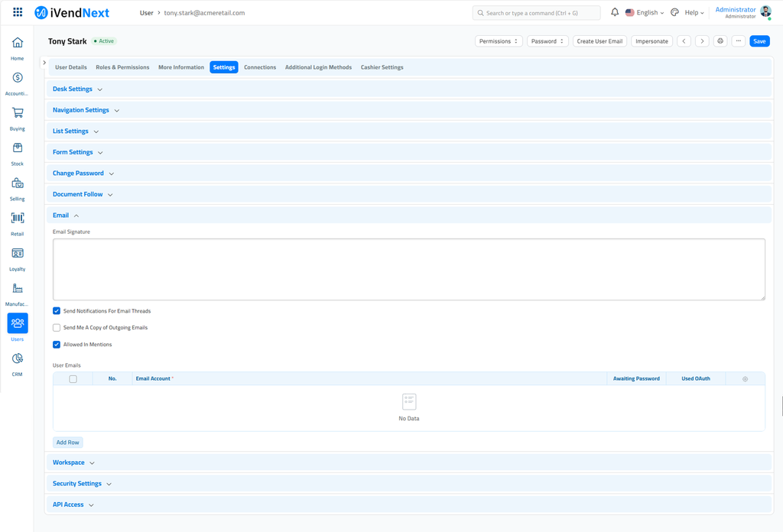Open the Stock module
The height and width of the screenshot is (532, 783).
coord(18,153)
